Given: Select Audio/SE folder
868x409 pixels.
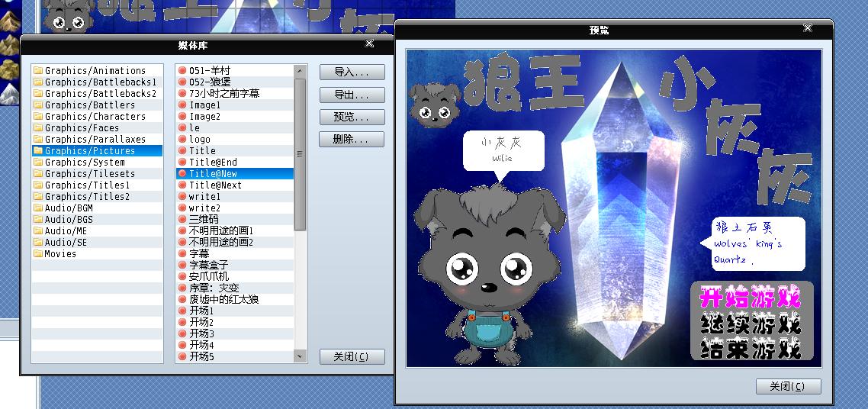Looking at the screenshot, I should pyautogui.click(x=97, y=242).
